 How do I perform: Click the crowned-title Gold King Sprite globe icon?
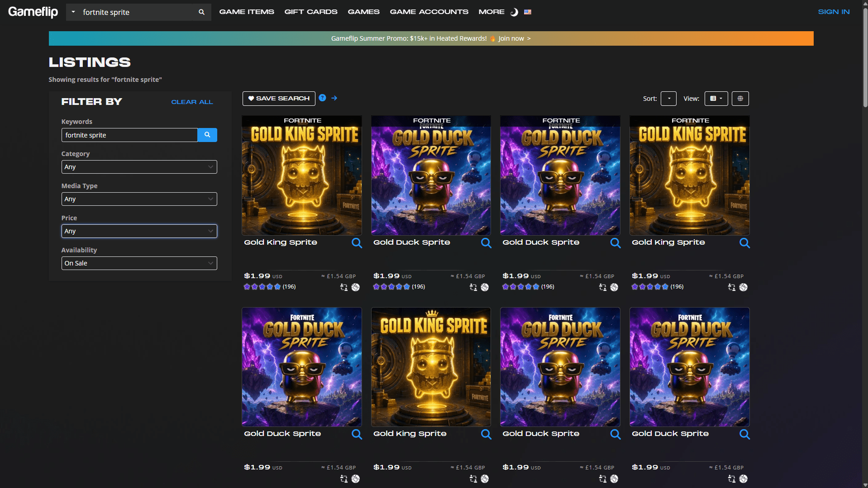485,479
